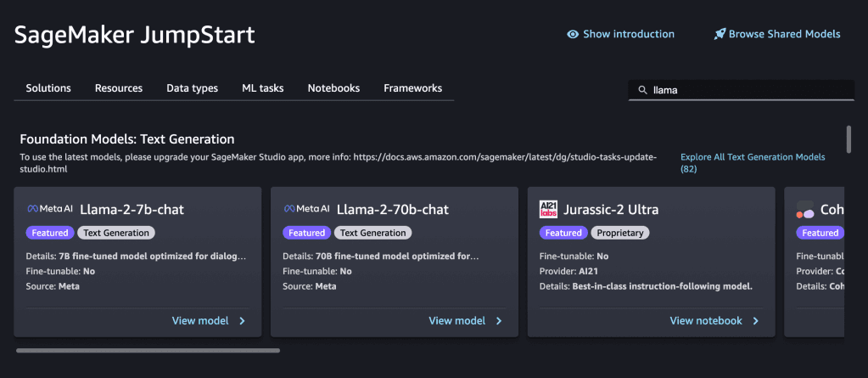Click the magnifier icon in search box
This screenshot has width=868, height=378.
(642, 90)
